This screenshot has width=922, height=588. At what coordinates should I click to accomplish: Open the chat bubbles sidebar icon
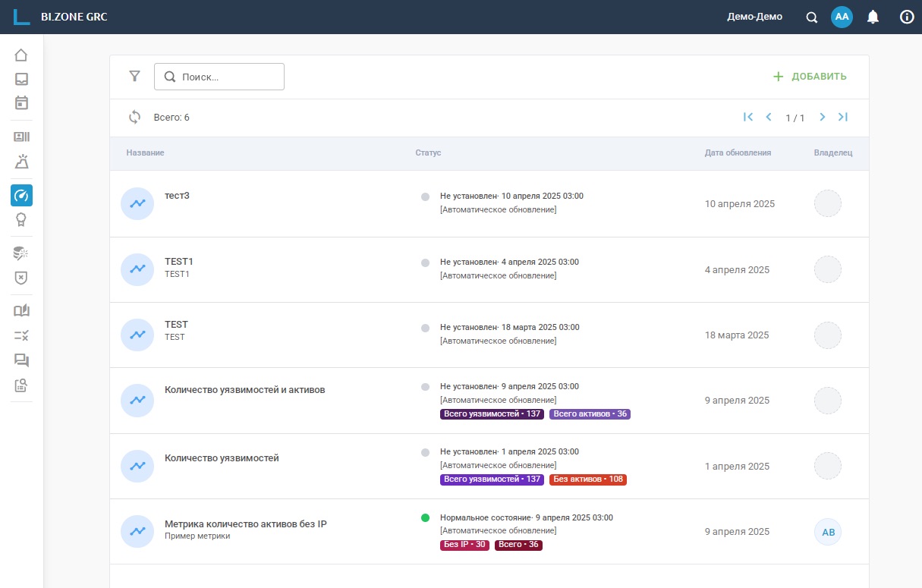(x=21, y=360)
